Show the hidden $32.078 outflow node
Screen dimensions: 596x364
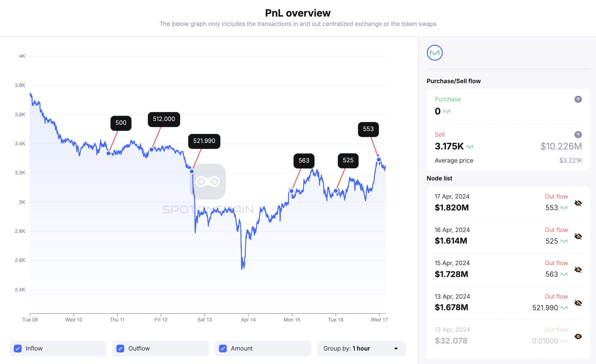(x=578, y=336)
